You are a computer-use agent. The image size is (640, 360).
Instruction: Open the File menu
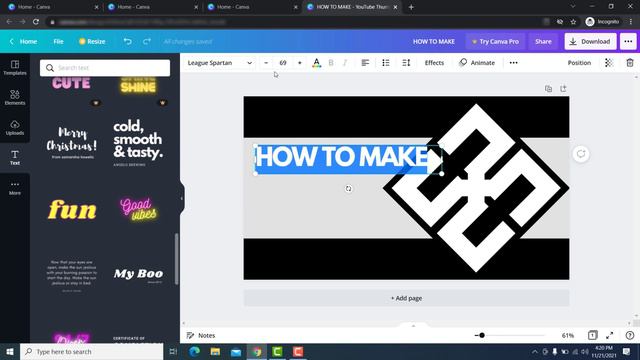click(58, 41)
